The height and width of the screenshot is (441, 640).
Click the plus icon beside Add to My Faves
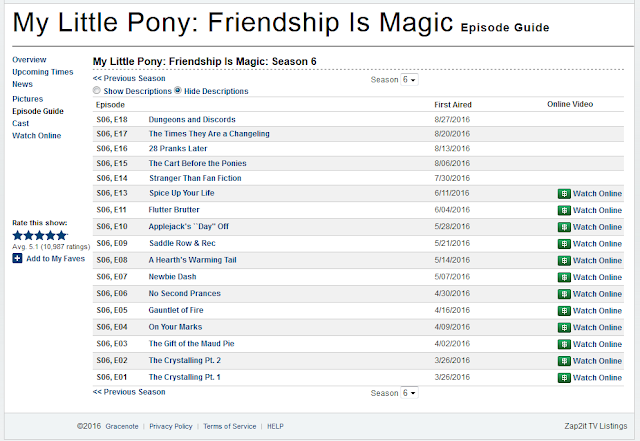(x=17, y=258)
